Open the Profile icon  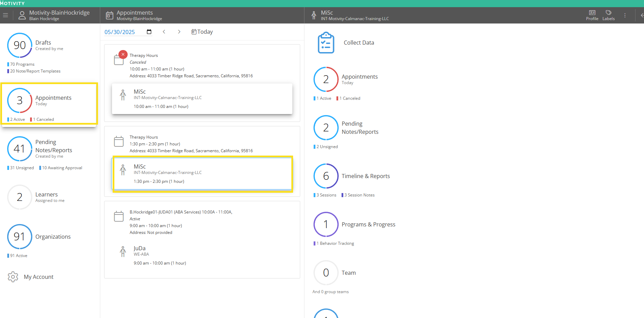click(592, 15)
